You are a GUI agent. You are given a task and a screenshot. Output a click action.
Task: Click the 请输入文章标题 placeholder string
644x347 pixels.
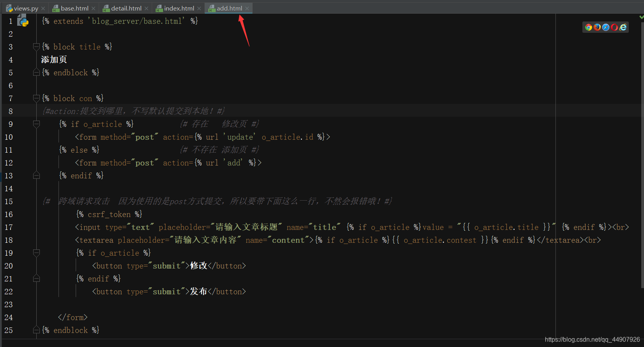click(246, 227)
